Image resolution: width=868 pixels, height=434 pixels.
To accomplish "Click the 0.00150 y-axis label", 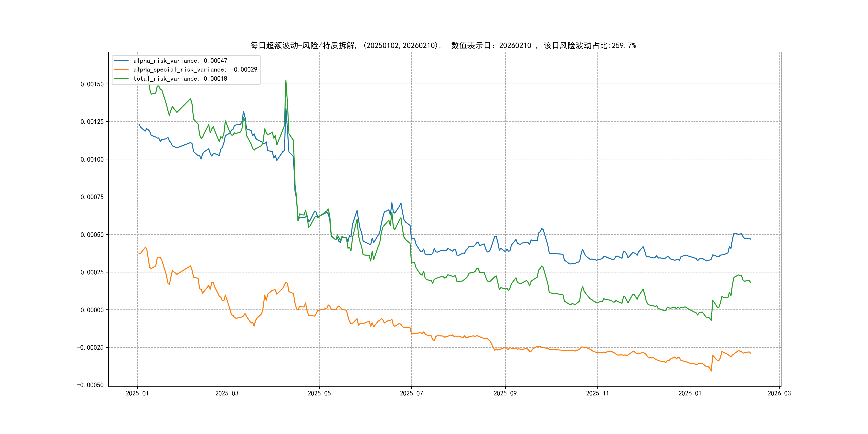I will [x=92, y=84].
